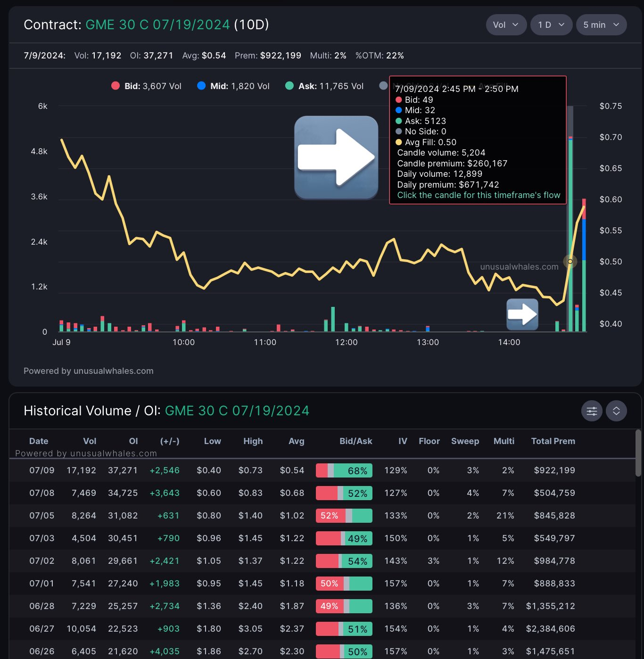The width and height of the screenshot is (644, 659).
Task: Click High price $3.05
Action: pos(251,629)
